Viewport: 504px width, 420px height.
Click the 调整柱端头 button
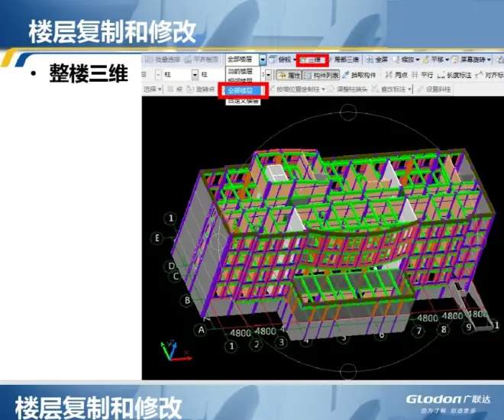[369, 89]
